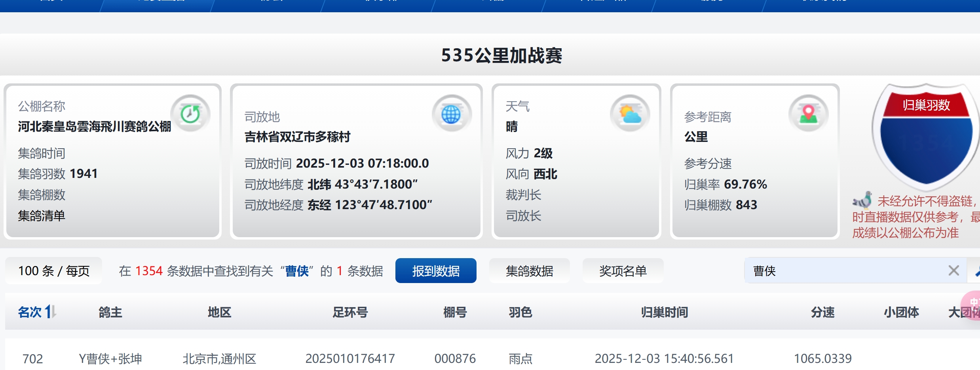Viewport: 980px width, 370px height.
Task: Open the 奖项名单 tab
Action: click(x=623, y=271)
